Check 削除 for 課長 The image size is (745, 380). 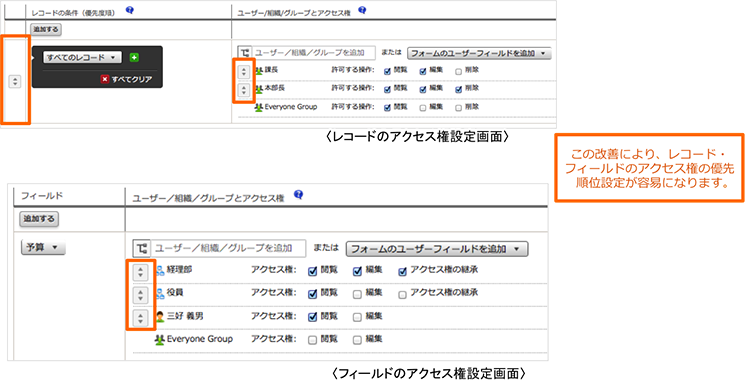pos(458,72)
